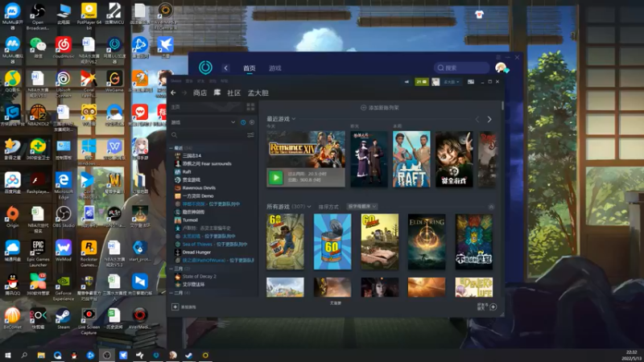Toggle library grid view icon beside 主页

click(x=250, y=107)
